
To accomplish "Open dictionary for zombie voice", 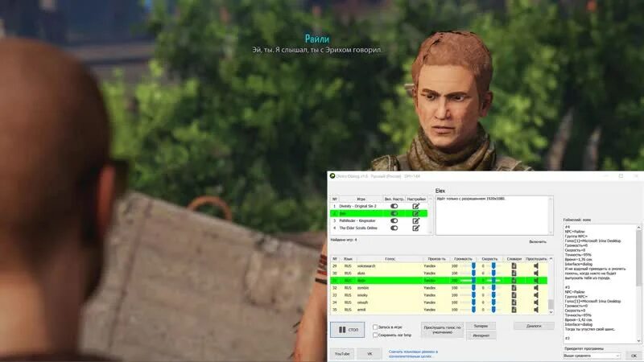I will click(x=514, y=288).
